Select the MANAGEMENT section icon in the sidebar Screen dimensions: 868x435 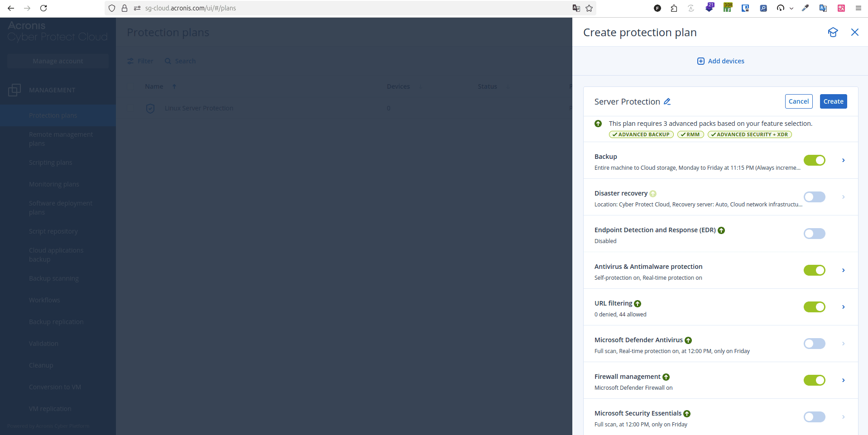[x=14, y=90]
